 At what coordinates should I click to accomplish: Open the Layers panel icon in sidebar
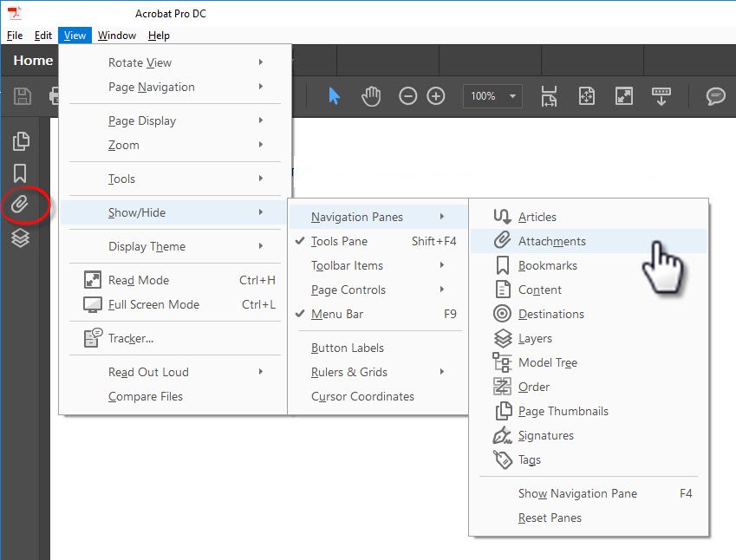21,238
